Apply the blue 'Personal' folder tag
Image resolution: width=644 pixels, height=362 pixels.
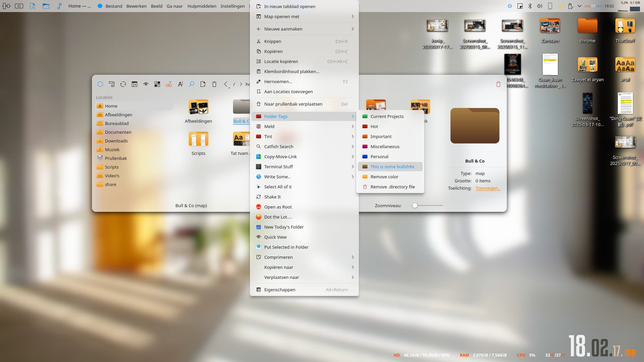click(390, 157)
